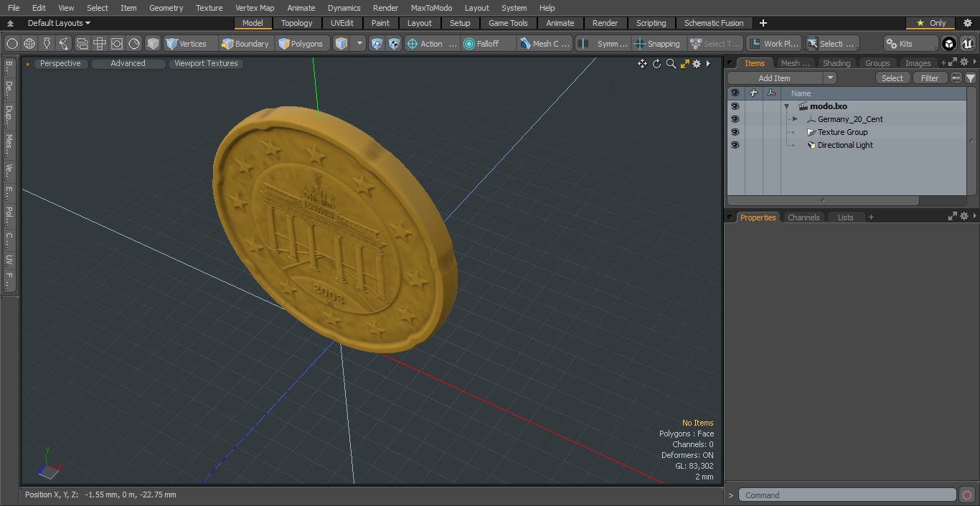The height and width of the screenshot is (506, 980).
Task: Switch to the Shading panel tab
Action: pyautogui.click(x=837, y=63)
